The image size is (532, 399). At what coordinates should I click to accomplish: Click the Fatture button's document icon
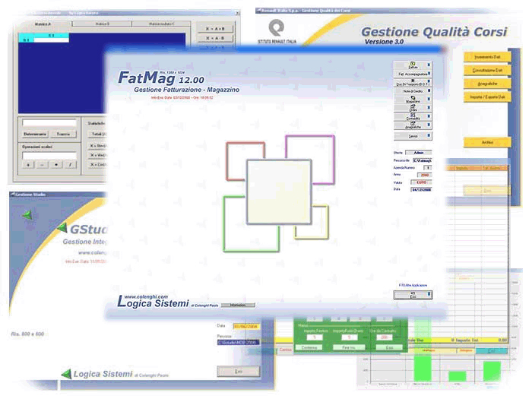point(413,63)
